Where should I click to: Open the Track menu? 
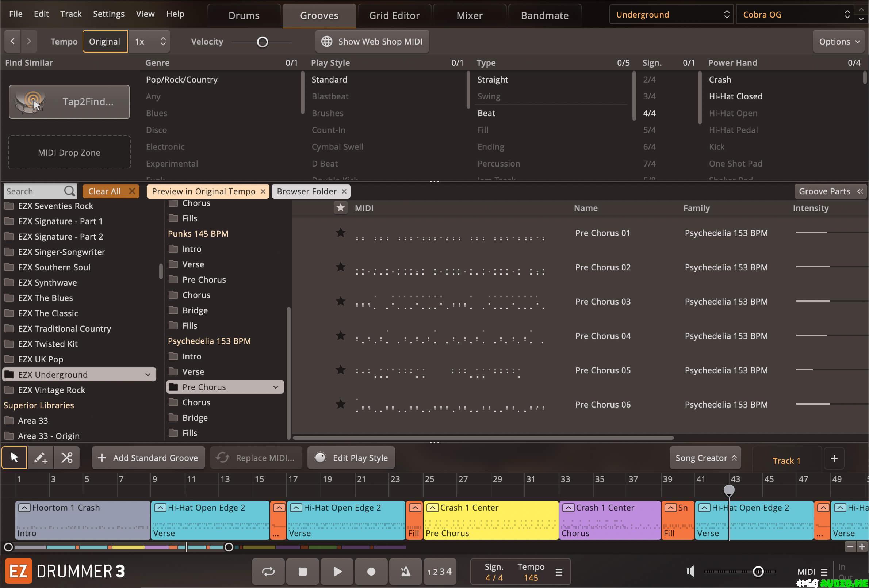[71, 14]
